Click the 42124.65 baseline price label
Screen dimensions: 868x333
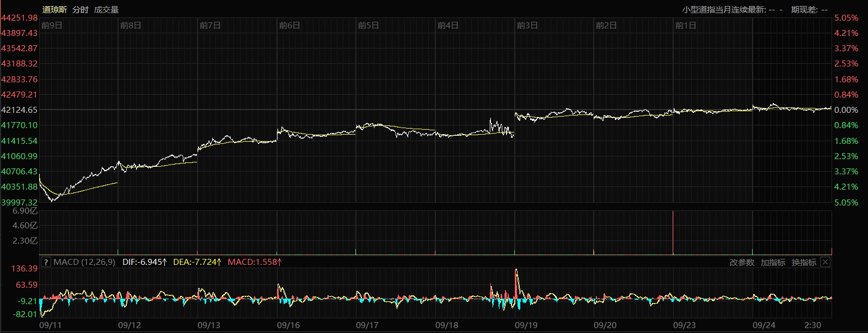(20, 110)
